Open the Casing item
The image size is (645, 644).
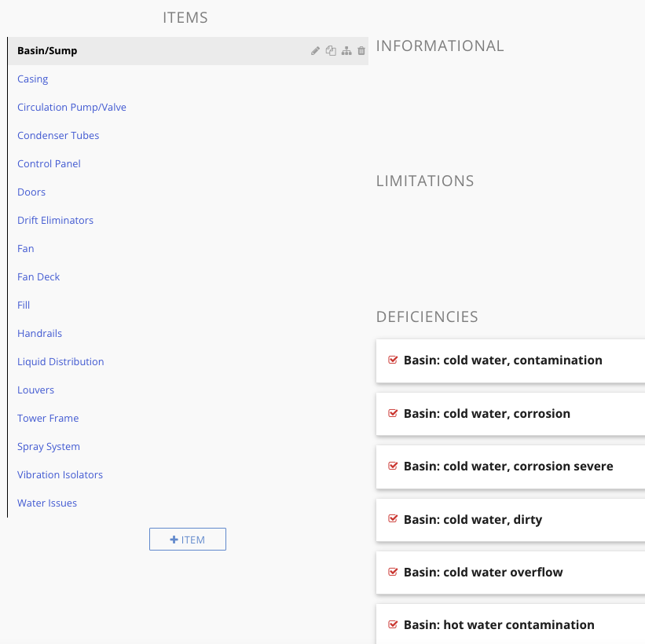pos(32,79)
